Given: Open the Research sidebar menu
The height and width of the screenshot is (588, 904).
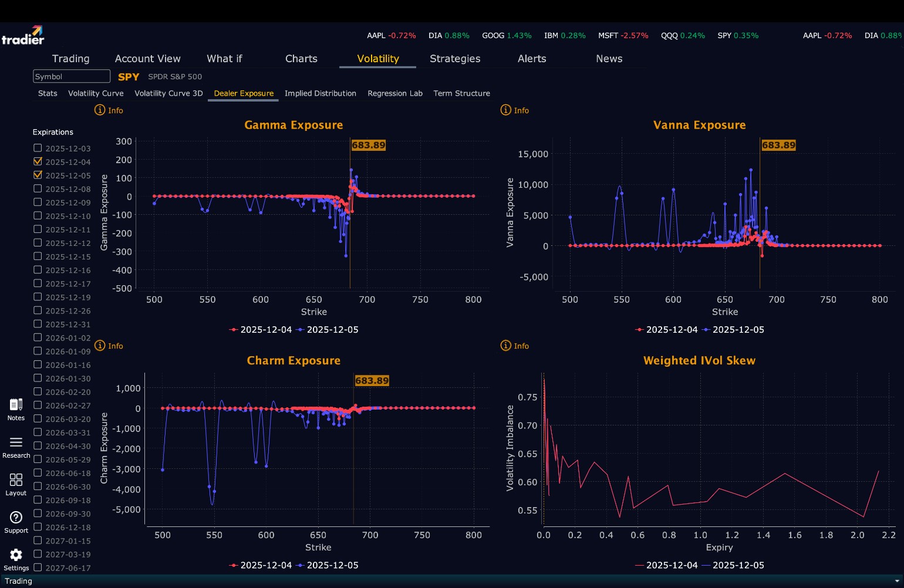Looking at the screenshot, I should tap(16, 447).
